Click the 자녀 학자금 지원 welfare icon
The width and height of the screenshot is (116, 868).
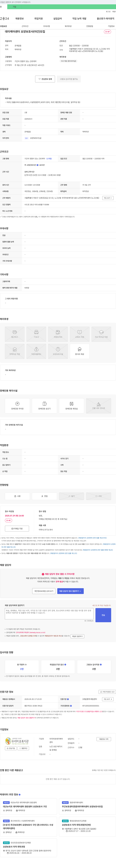coord(101,334)
